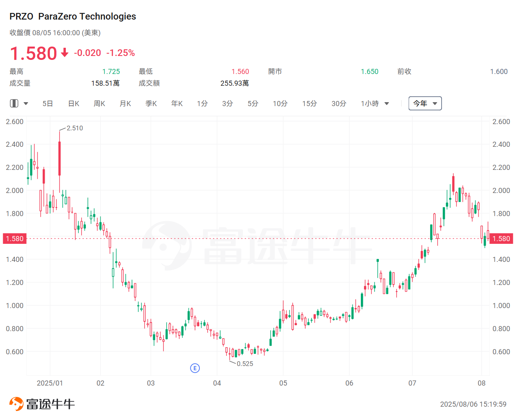Click the PRZO ParaZero Technologies title
Screen dimensions: 516x420
73,16
